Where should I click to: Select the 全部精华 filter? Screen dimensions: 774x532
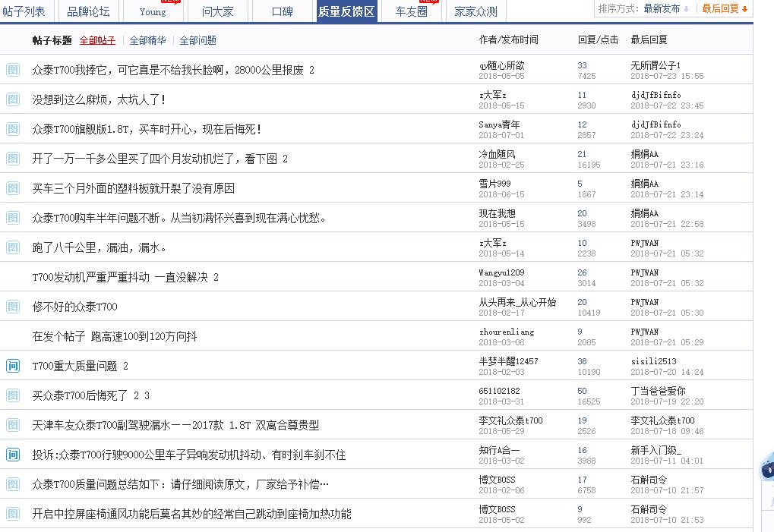pyautogui.click(x=150, y=39)
